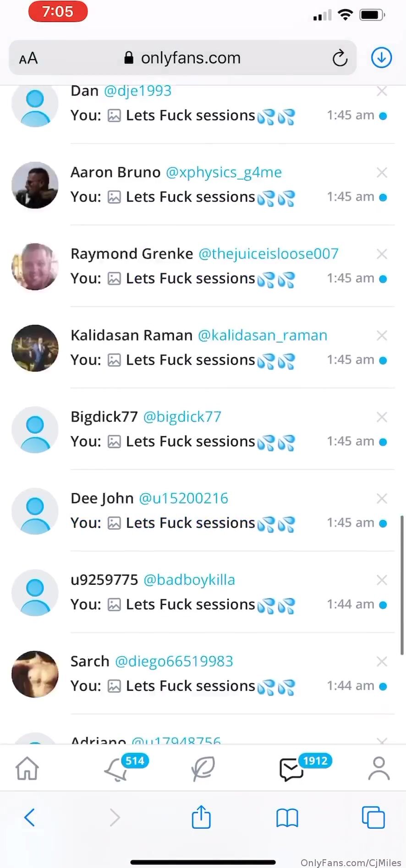406x868 pixels.
Task: Tap the Safari share icon
Action: point(201,817)
